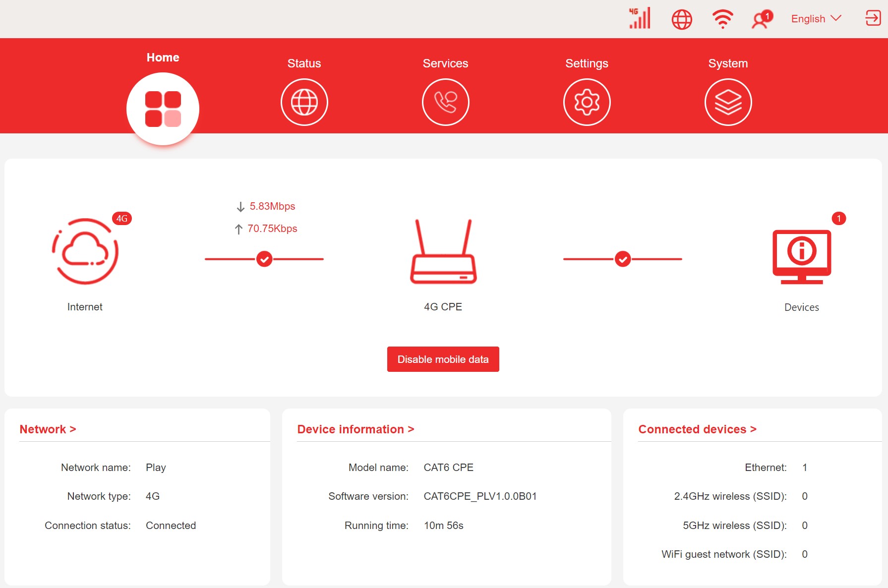Open connected users icon with badge
888x588 pixels.
[761, 19]
